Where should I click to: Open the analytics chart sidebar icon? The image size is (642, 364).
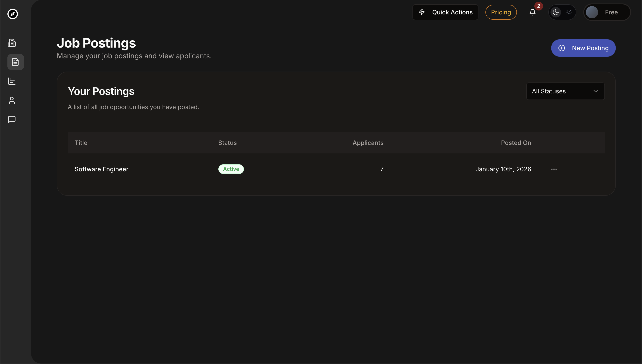12,81
